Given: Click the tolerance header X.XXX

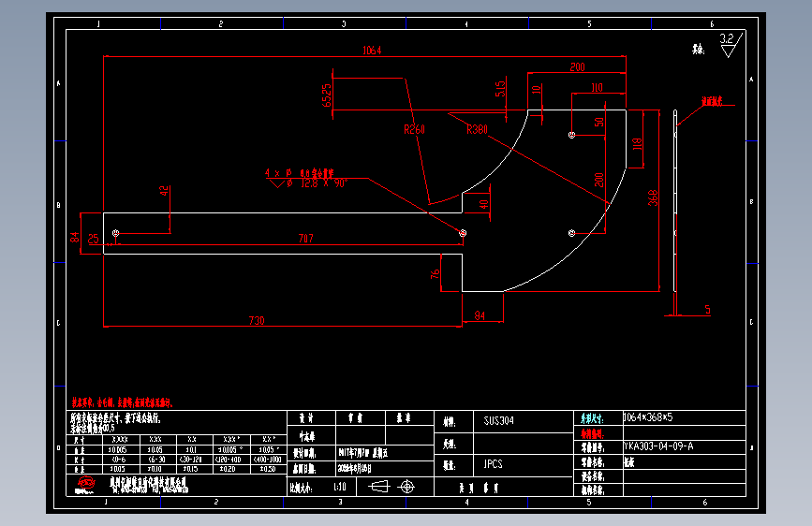Looking at the screenshot, I should tap(120, 440).
